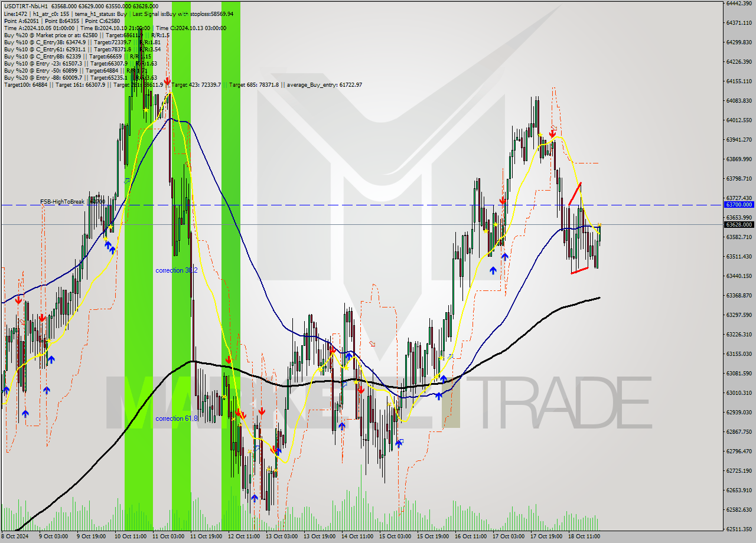The image size is (756, 543).
Task: Click 'Buy %20 @ Market price' line
Action: click(86, 35)
